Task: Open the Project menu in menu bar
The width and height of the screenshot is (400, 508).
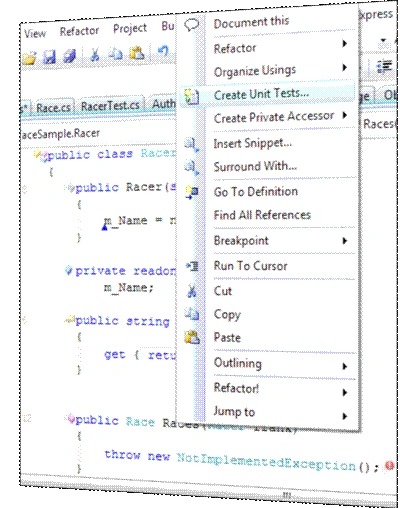Action: pyautogui.click(x=130, y=29)
